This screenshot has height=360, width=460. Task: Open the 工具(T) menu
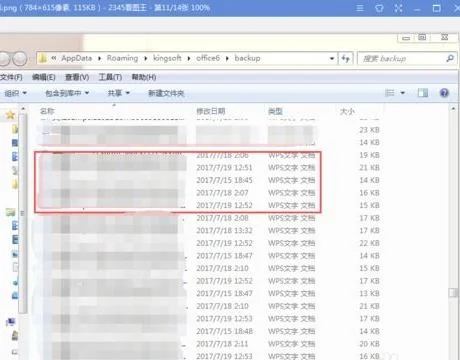coord(110,77)
